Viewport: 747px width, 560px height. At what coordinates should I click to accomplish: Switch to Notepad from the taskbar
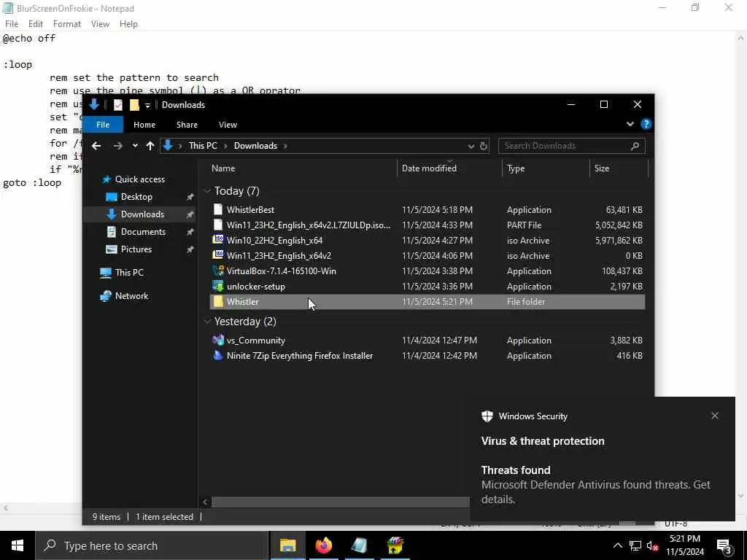[x=359, y=545]
